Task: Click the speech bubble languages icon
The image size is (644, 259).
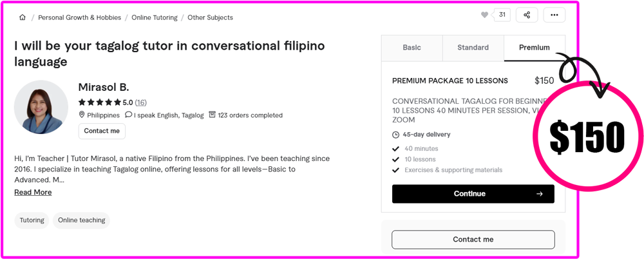Action: point(129,115)
